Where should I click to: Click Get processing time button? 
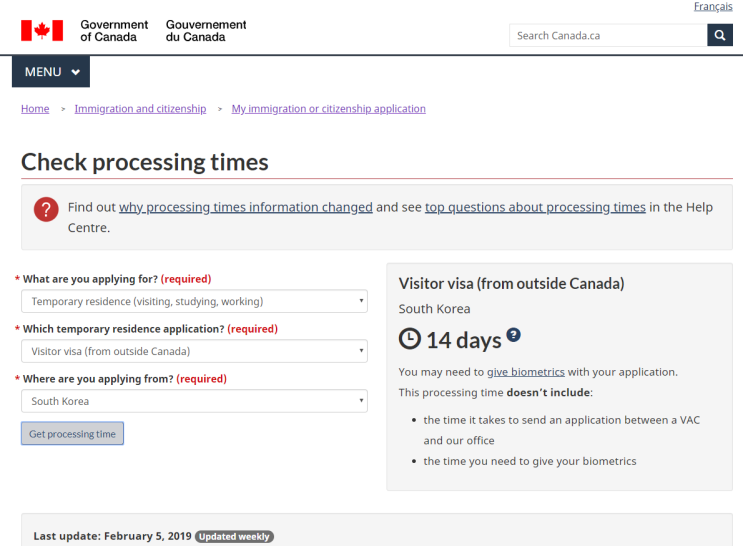pos(72,434)
